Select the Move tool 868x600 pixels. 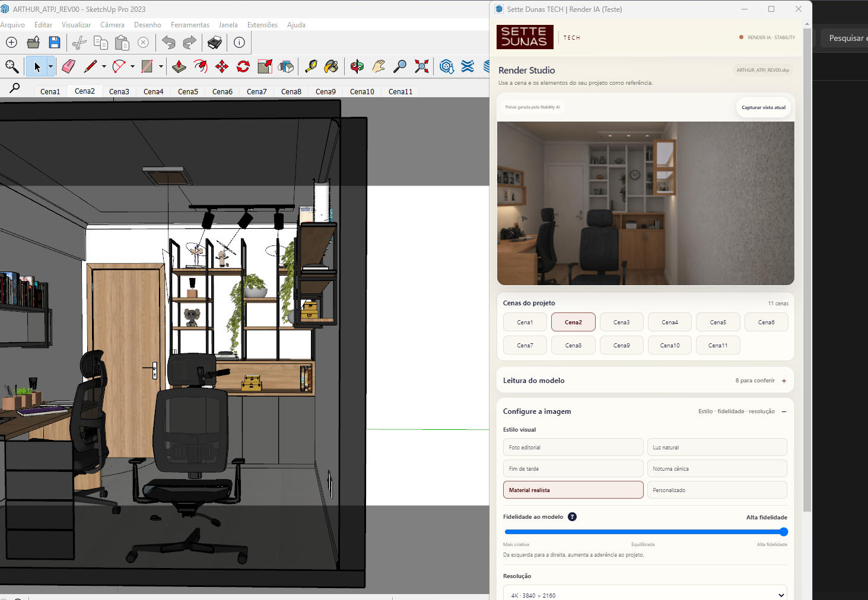222,66
